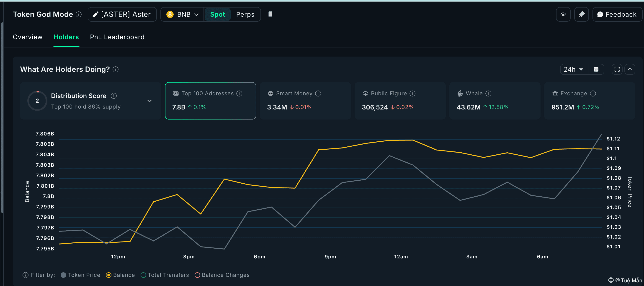This screenshot has height=286, width=644.
Task: Click the pin icon in header
Action: [x=581, y=15]
